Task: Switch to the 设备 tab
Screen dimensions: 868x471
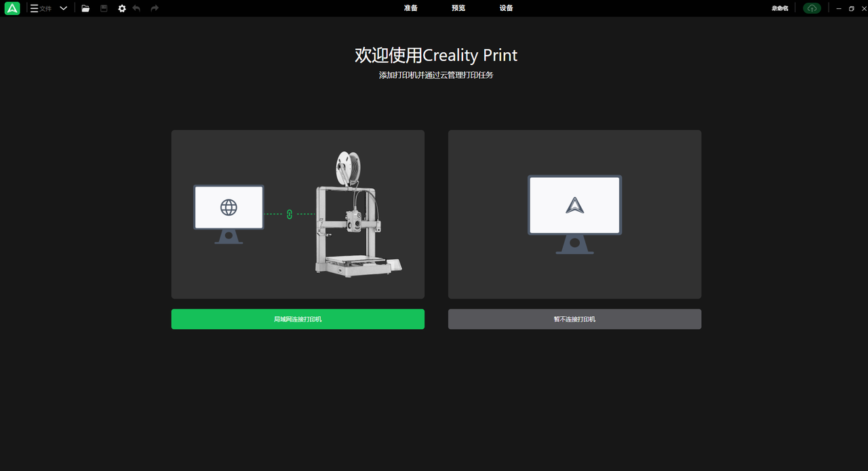Action: 507,8
